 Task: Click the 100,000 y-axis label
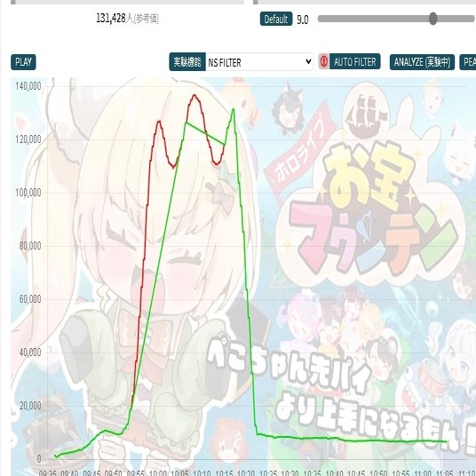point(28,193)
